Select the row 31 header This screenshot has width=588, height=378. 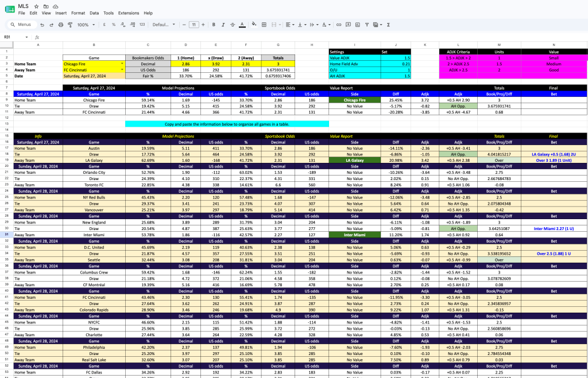[x=7, y=235]
